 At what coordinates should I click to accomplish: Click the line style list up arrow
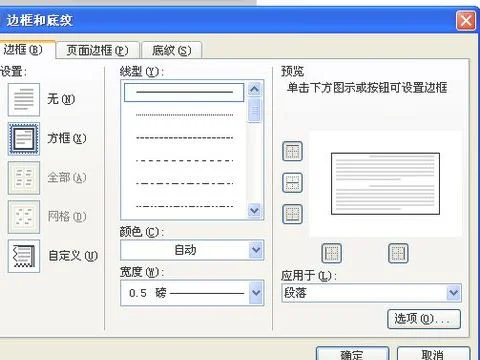[254, 89]
